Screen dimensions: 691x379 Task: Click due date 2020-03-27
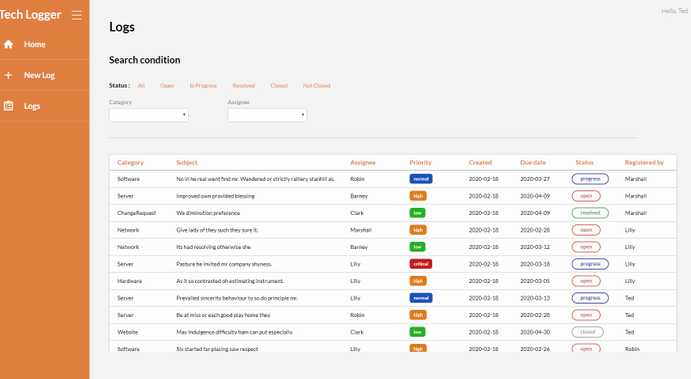click(x=535, y=179)
